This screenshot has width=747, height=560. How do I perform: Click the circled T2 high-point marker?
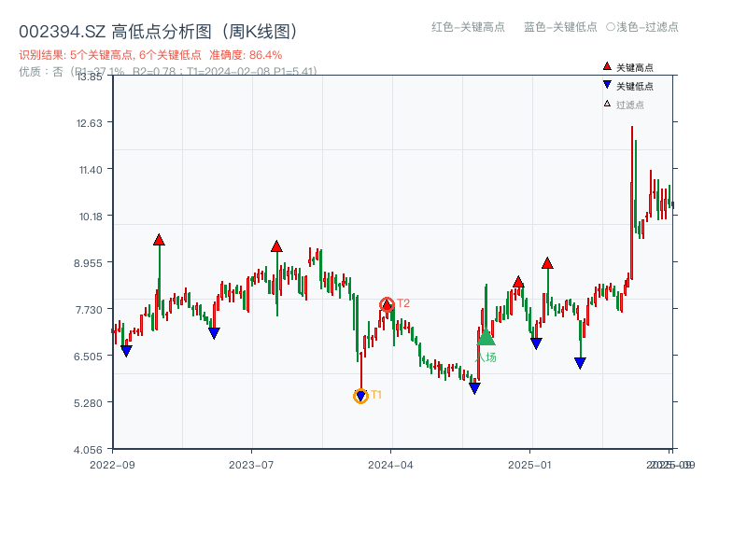tap(386, 304)
